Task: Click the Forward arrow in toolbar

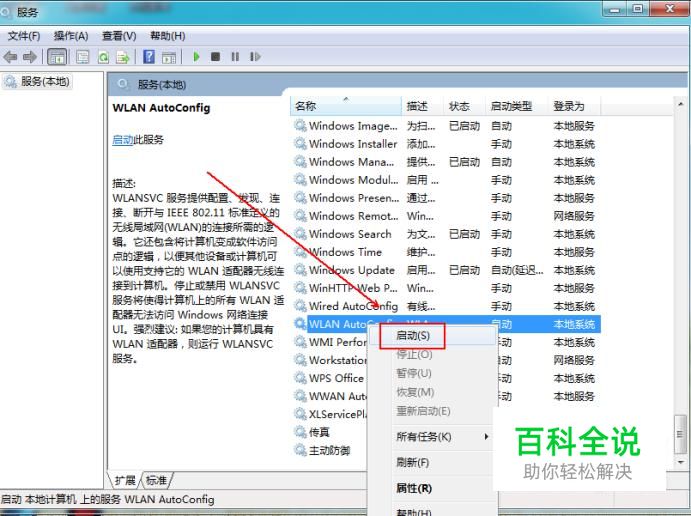Action: tap(30, 57)
